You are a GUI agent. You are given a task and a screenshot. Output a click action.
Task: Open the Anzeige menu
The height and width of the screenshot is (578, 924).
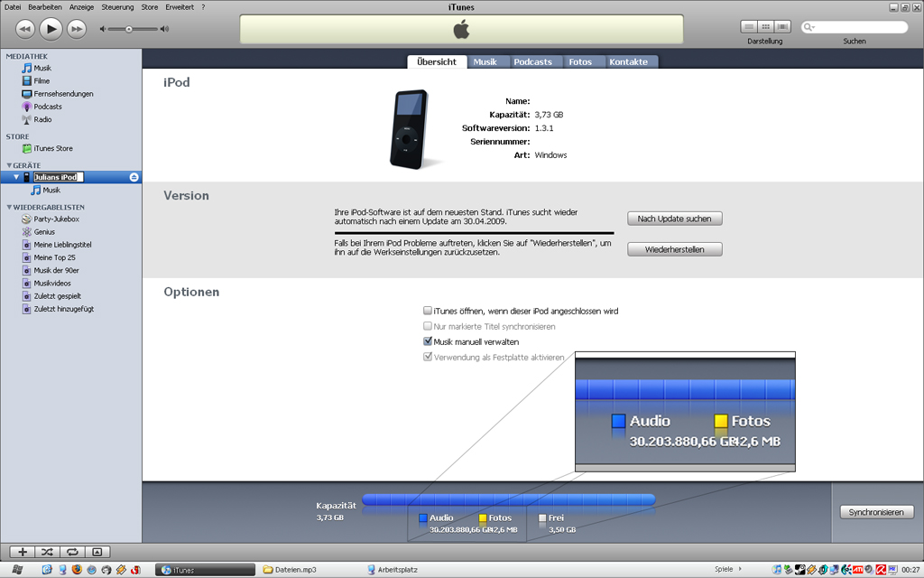(x=81, y=7)
